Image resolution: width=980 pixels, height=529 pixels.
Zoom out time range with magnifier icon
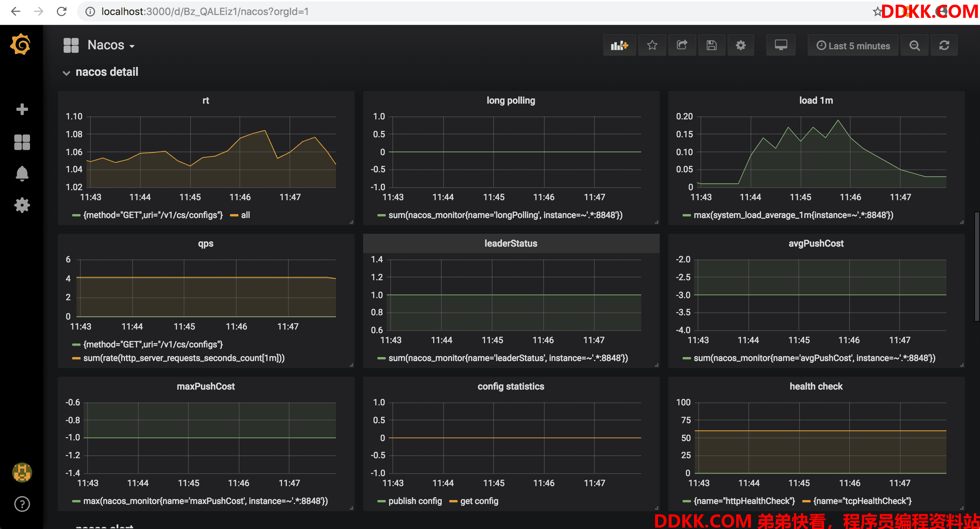(x=915, y=46)
